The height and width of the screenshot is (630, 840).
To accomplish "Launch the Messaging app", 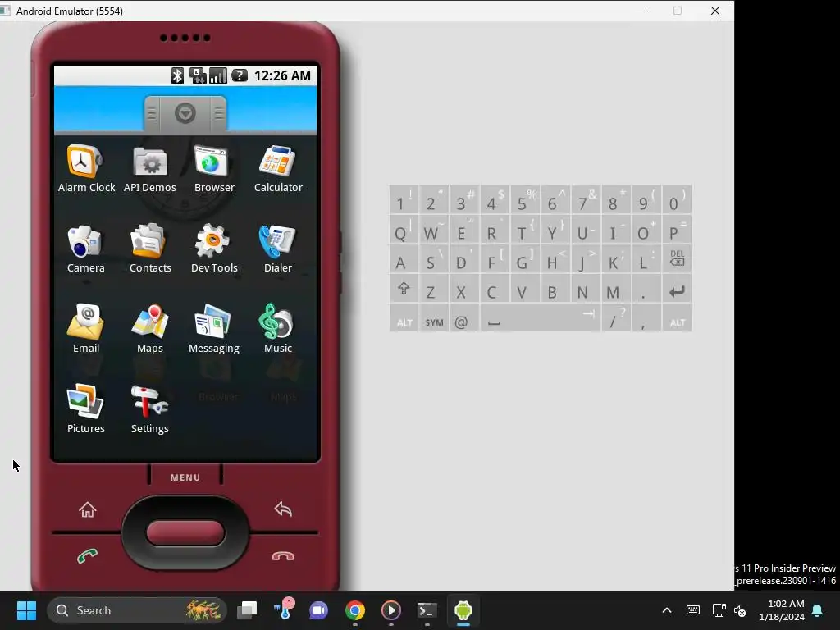I will coord(214,329).
